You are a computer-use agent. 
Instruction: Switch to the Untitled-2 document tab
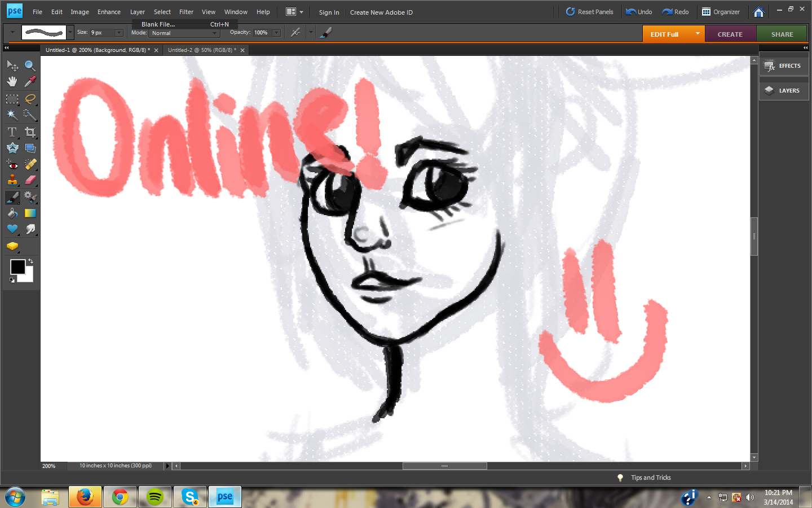pos(201,50)
